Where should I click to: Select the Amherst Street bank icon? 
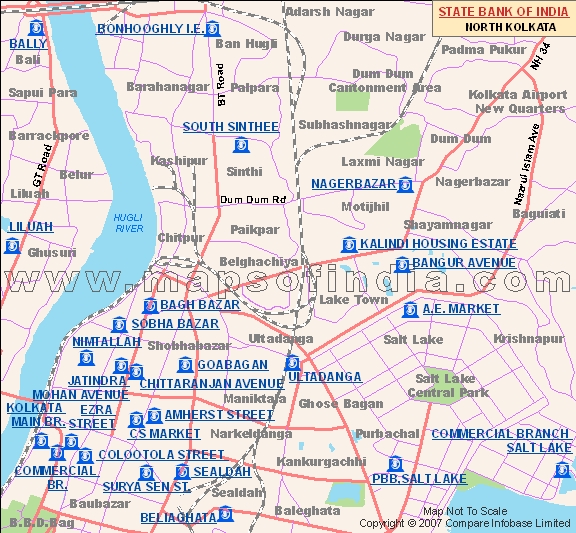pos(154,415)
